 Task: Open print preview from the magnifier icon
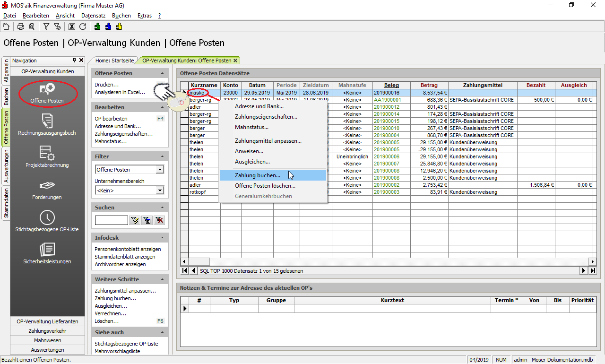(x=31, y=26)
